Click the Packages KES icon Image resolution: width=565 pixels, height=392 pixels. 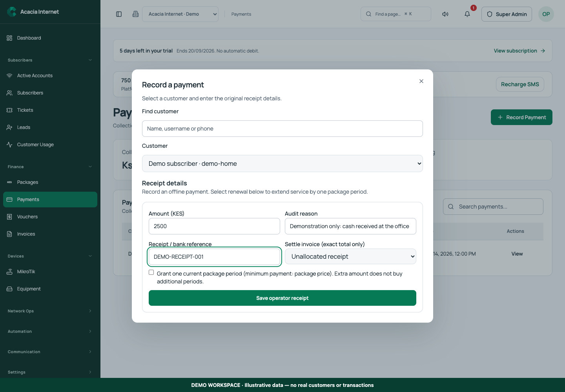tap(9, 182)
